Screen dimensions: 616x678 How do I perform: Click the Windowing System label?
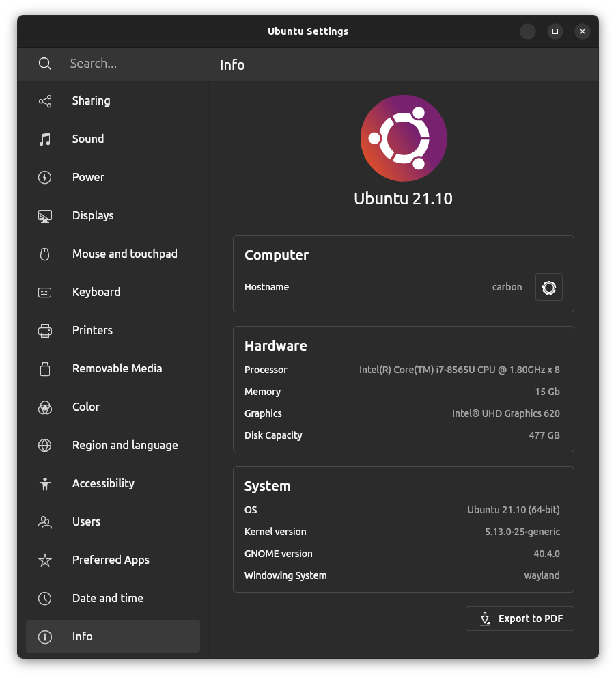point(285,576)
